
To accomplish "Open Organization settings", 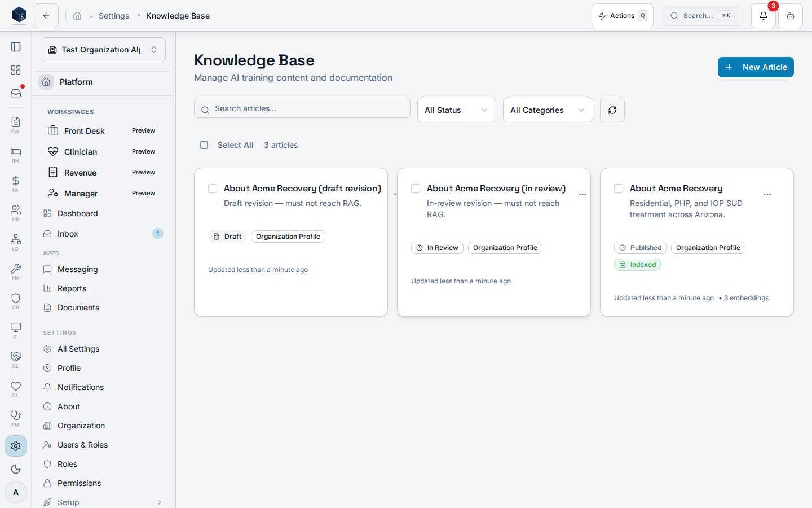I will coord(103,426).
